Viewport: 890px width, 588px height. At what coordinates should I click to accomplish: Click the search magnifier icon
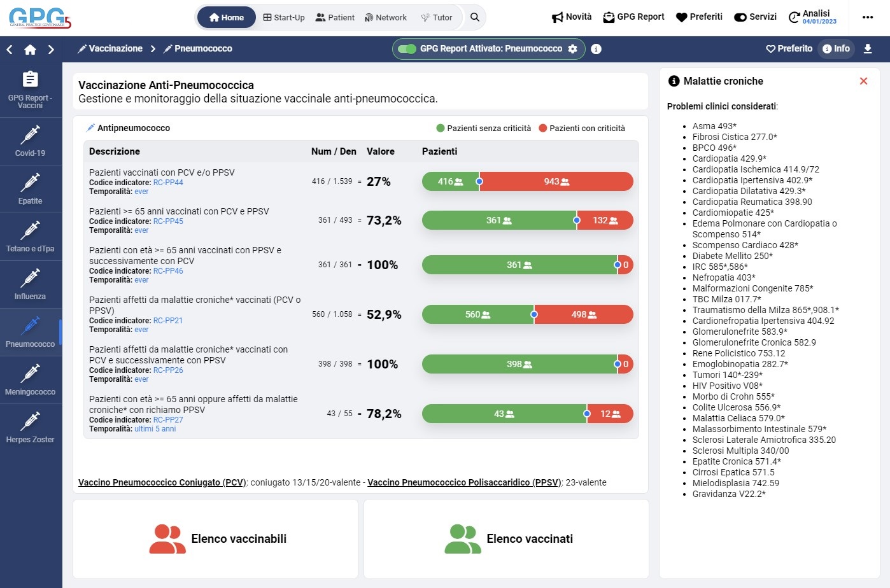pyautogui.click(x=475, y=17)
